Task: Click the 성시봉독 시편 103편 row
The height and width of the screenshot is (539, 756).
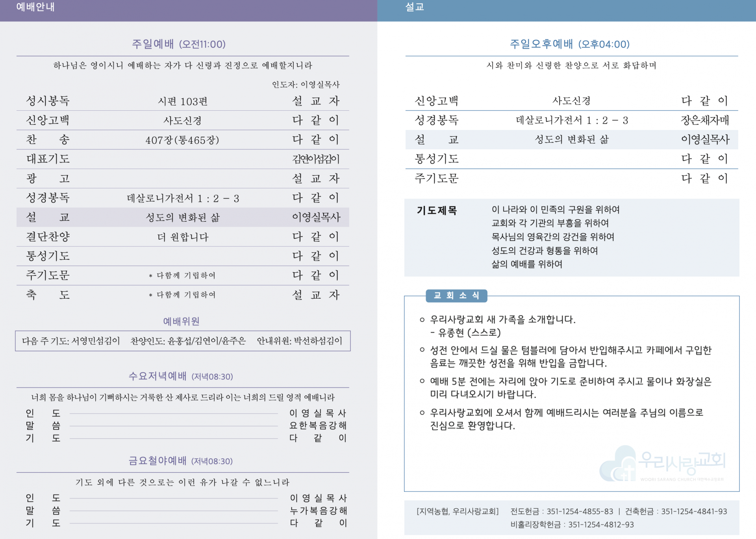Action: coord(183,101)
